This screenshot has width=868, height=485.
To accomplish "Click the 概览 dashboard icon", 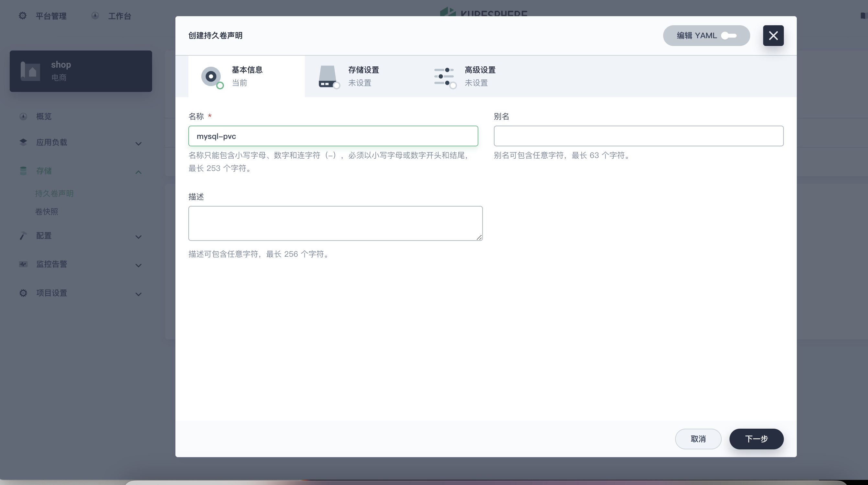I will [x=23, y=117].
